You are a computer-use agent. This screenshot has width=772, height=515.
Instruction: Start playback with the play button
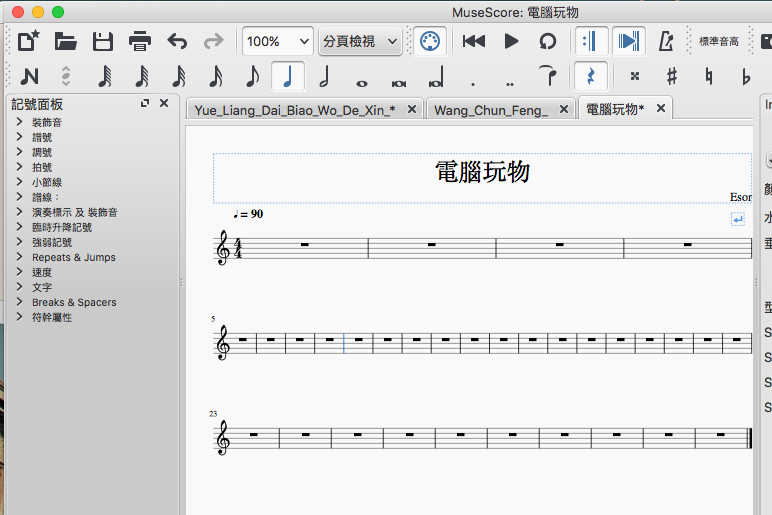tap(511, 41)
